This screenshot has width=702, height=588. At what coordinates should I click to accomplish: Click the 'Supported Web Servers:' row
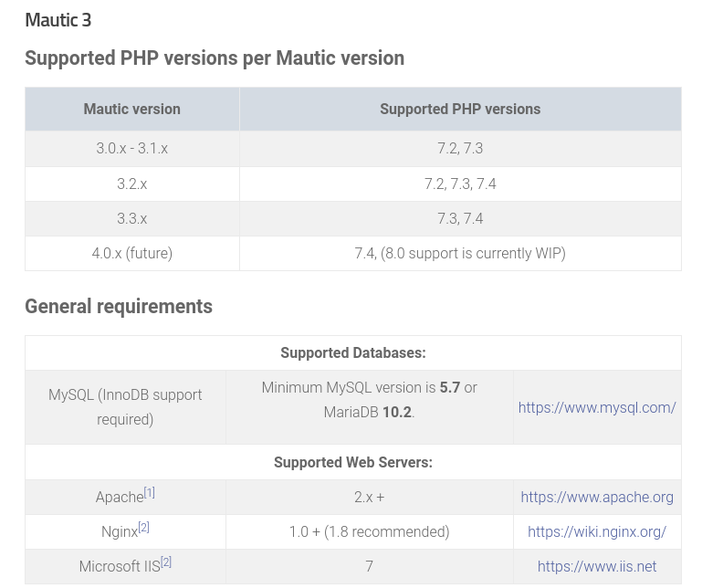(x=353, y=462)
